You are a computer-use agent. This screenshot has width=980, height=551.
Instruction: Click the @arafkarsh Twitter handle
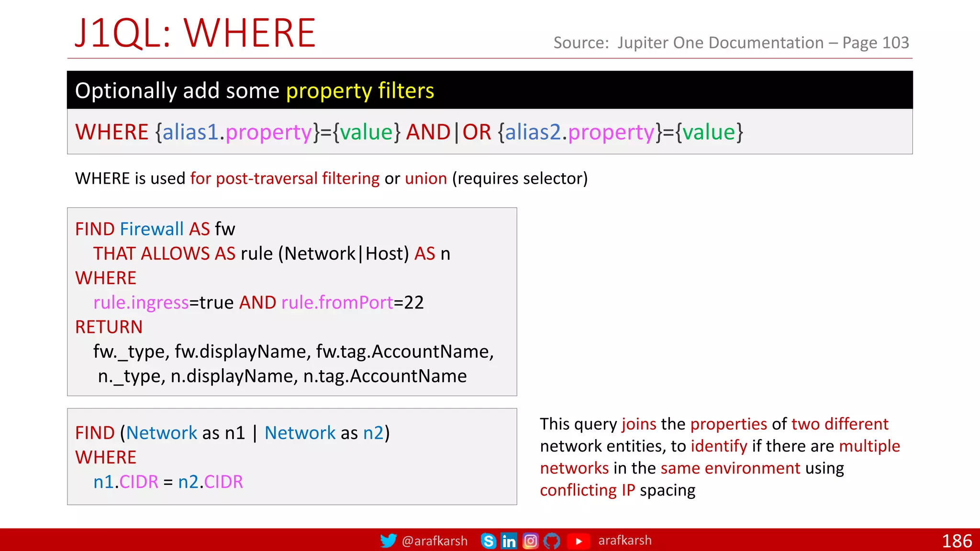click(434, 541)
